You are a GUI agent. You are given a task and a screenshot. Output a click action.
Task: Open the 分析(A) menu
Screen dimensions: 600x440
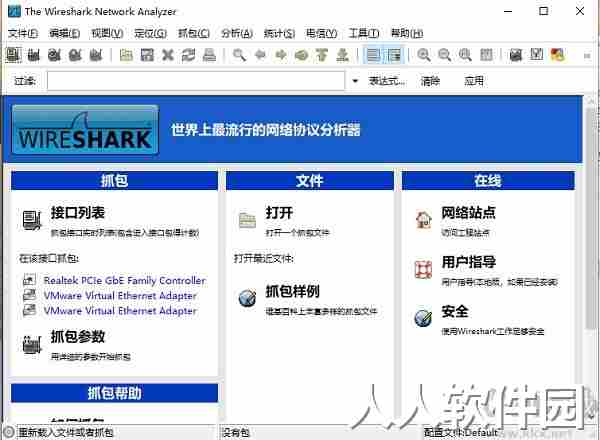coord(237,34)
